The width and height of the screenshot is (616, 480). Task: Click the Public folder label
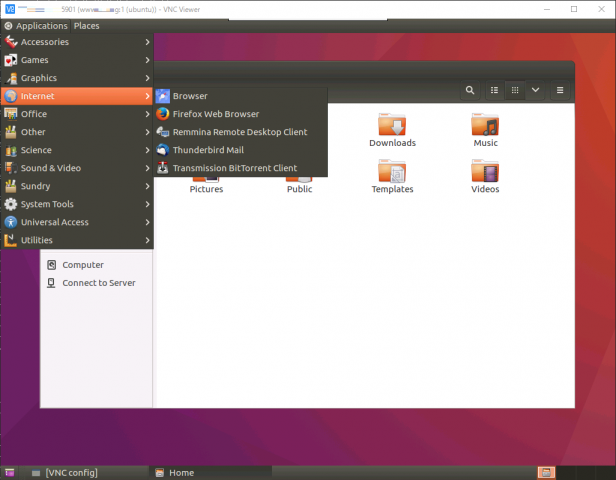click(x=299, y=189)
